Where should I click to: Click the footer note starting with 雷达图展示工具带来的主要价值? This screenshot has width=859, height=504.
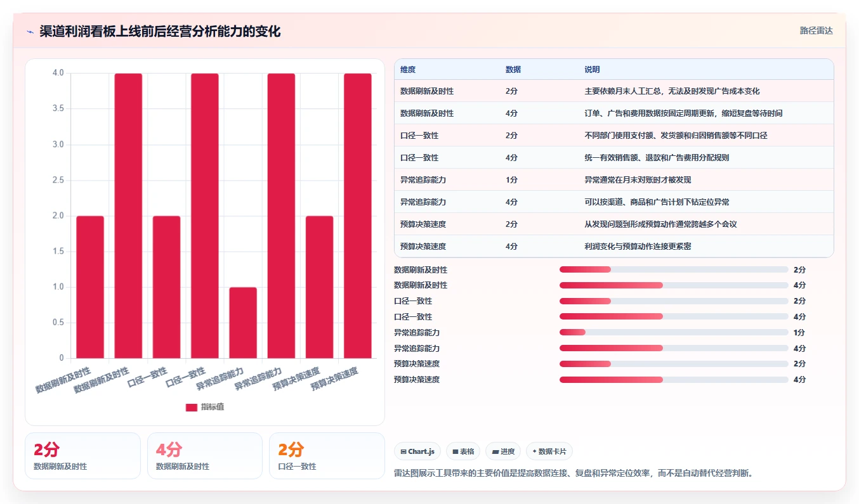[x=574, y=473]
